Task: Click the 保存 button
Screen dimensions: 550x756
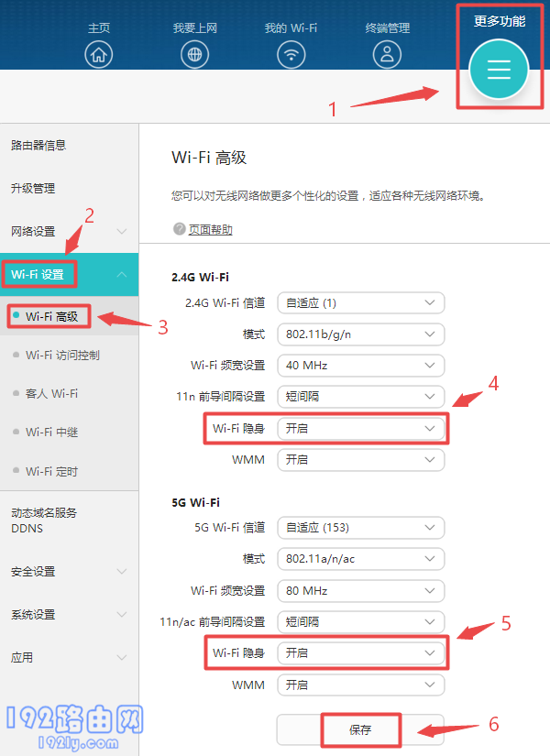Action: click(360, 730)
